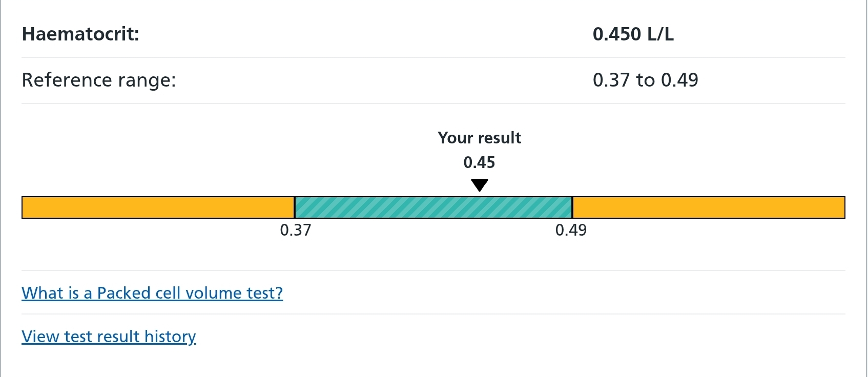
Task: Click the divider above the Packed cell link
Action: pyautogui.click(x=433, y=270)
